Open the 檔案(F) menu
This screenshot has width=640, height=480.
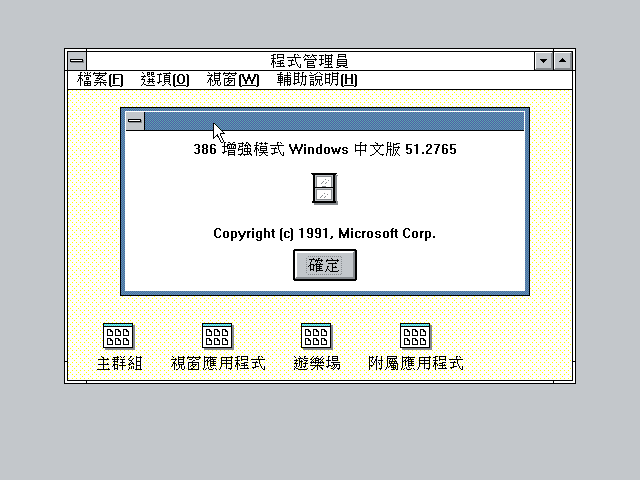[x=100, y=80]
